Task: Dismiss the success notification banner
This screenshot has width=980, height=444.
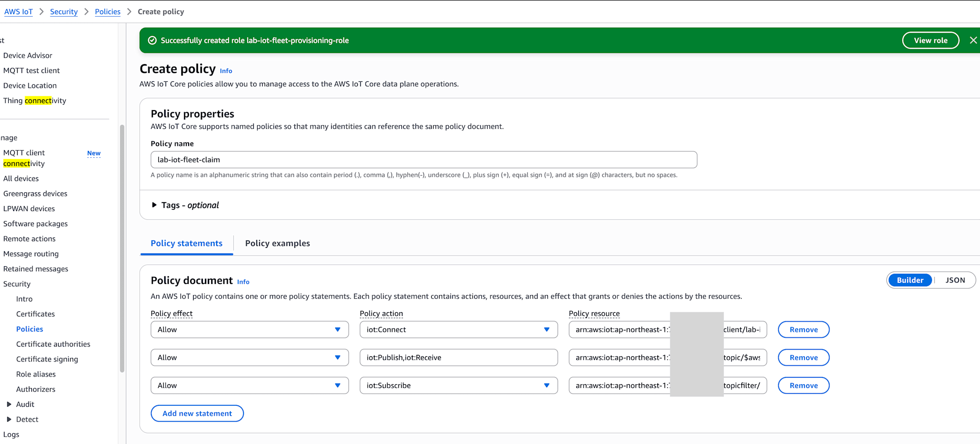Action: pos(973,40)
